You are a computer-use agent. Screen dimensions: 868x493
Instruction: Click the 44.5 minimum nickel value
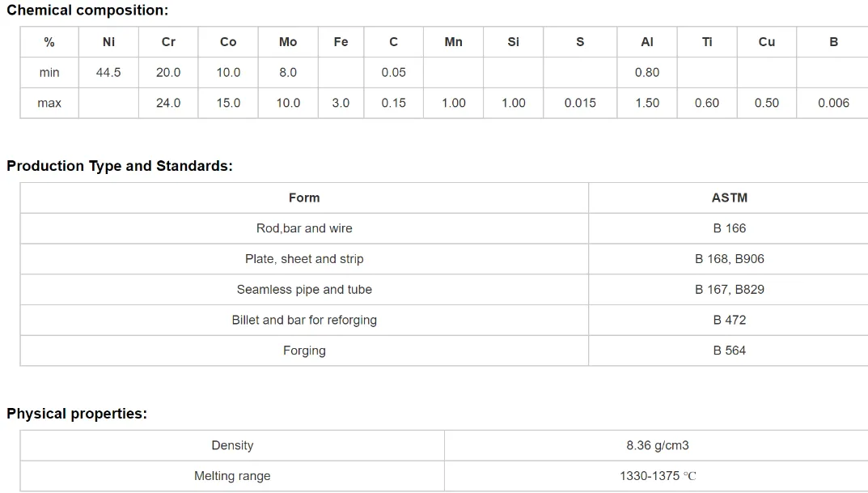coord(108,73)
